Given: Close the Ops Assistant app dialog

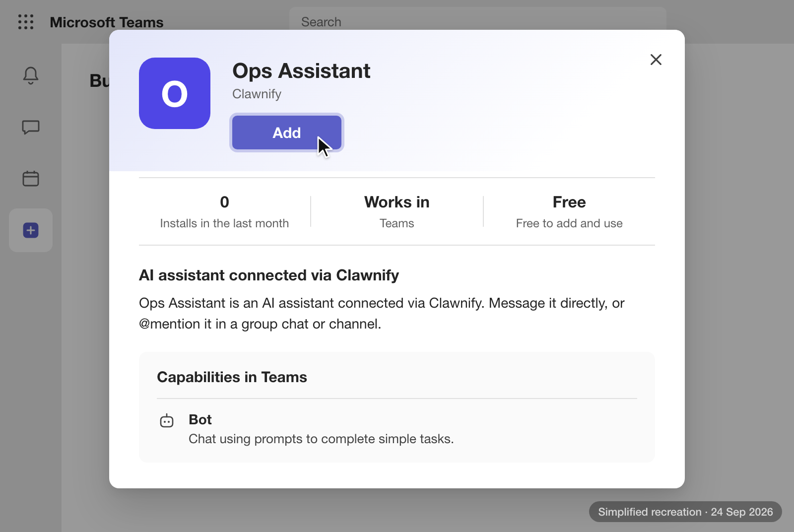Looking at the screenshot, I should (656, 60).
